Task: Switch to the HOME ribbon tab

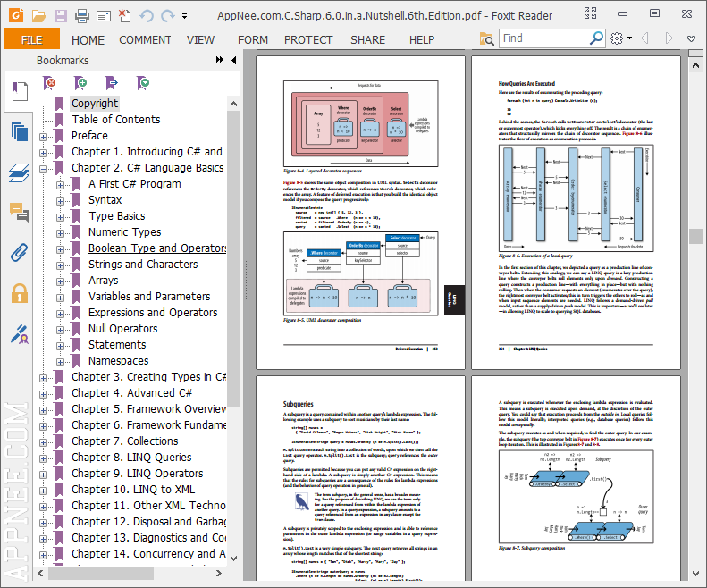Action: [88, 40]
